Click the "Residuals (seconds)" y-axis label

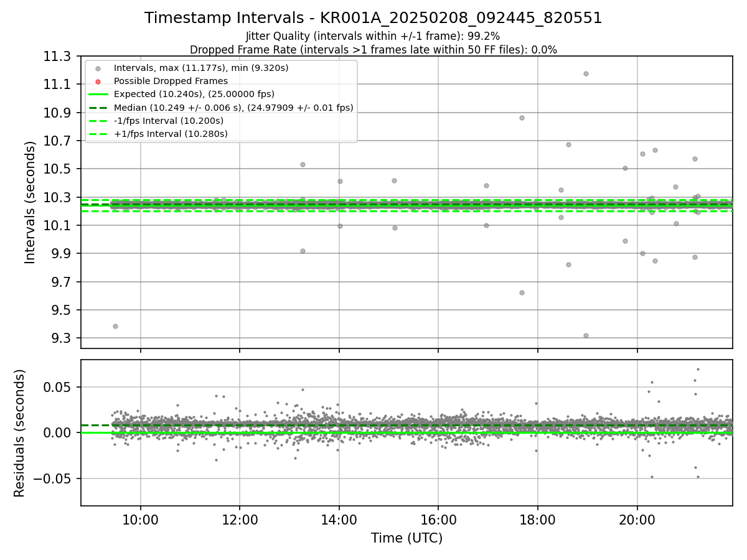point(19,433)
